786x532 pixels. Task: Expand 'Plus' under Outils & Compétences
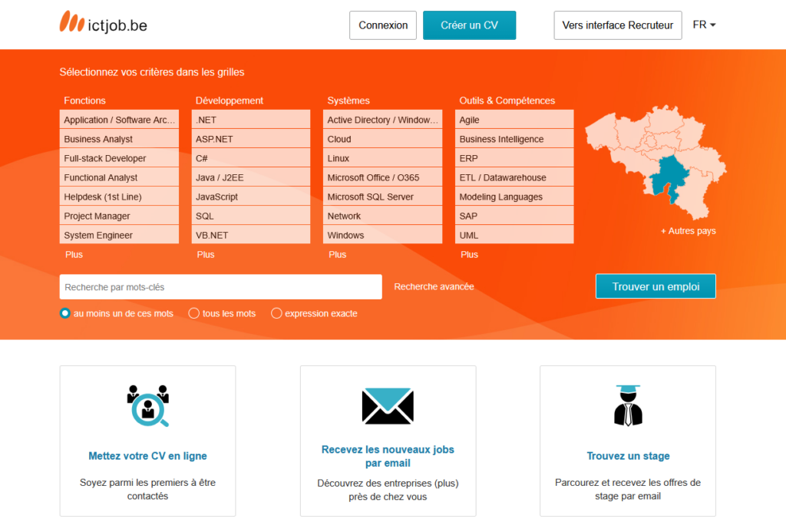tap(469, 254)
